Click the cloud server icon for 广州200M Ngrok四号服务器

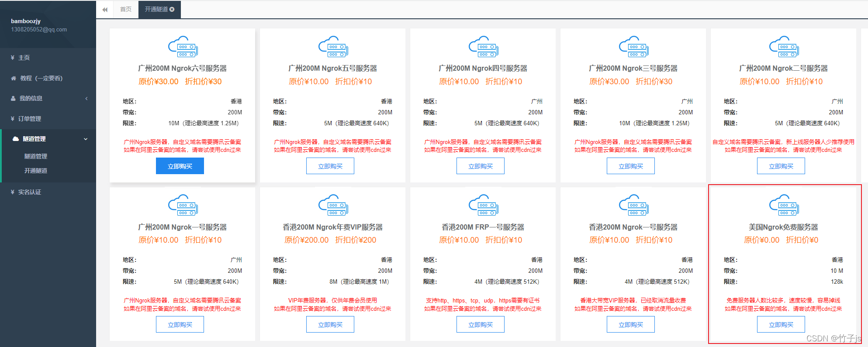[484, 47]
